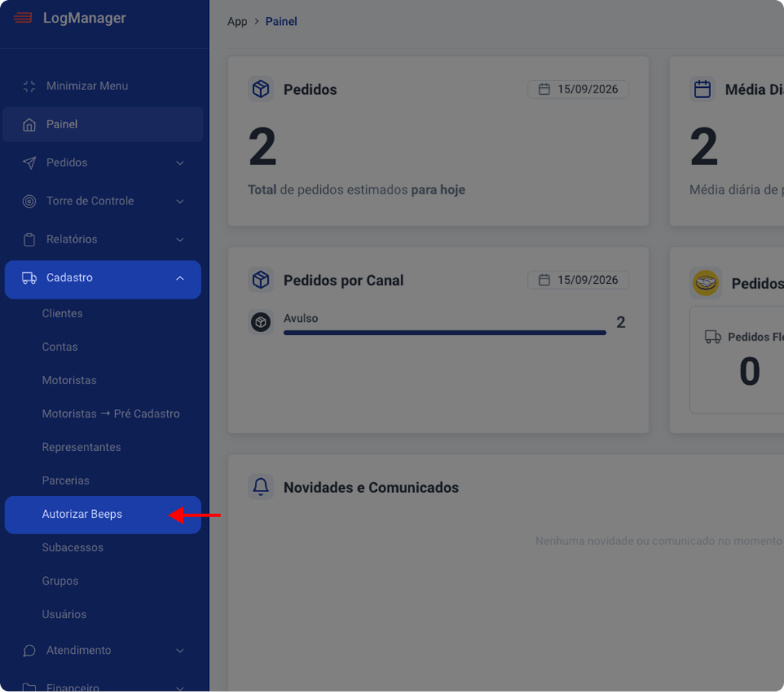Screen dimensions: 784x692
Task: Click the Pedidos paper-plane icon in sidebar
Action: point(29,163)
